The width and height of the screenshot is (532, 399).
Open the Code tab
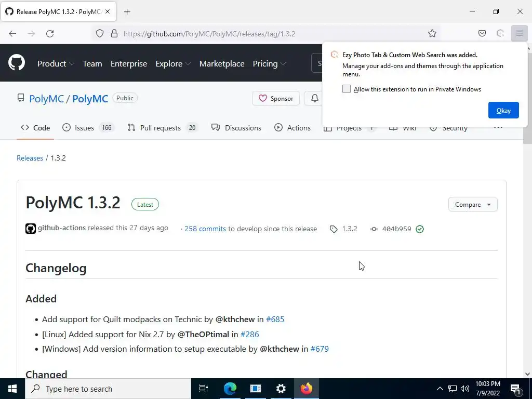[35, 128]
